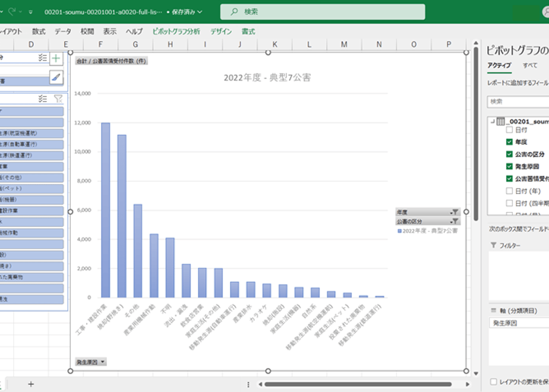
Task: Open the 公害の区分 filter button on the chart
Action: coord(428,221)
